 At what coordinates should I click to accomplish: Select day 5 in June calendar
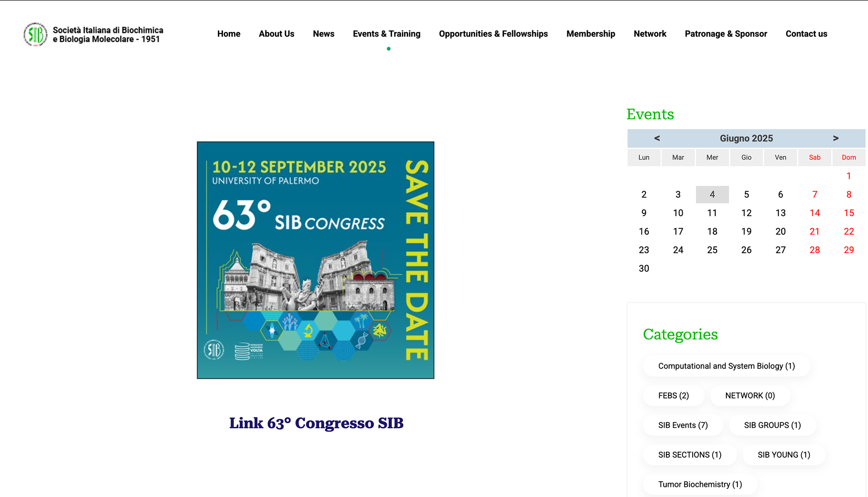(x=746, y=194)
